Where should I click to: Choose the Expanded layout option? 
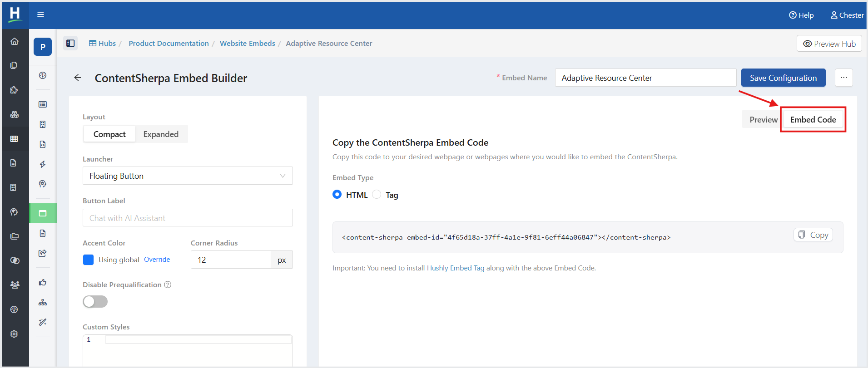(161, 134)
